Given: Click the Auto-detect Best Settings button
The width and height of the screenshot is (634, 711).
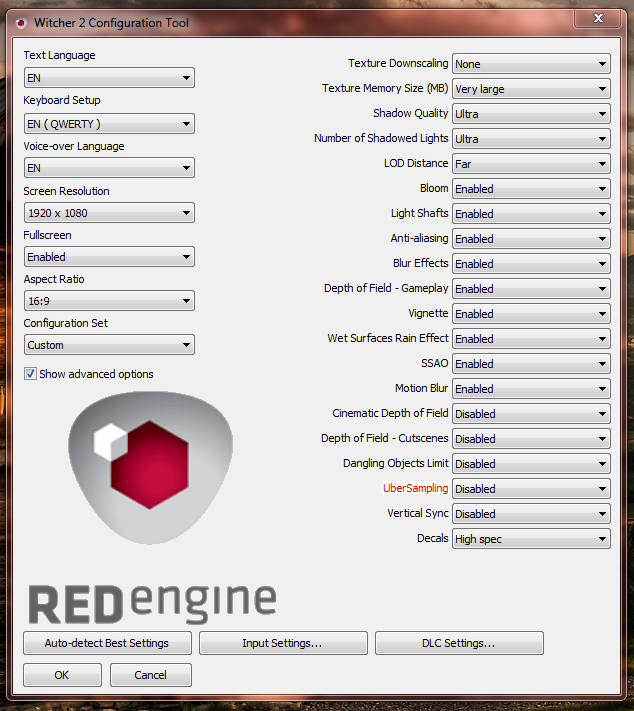Looking at the screenshot, I should (107, 643).
